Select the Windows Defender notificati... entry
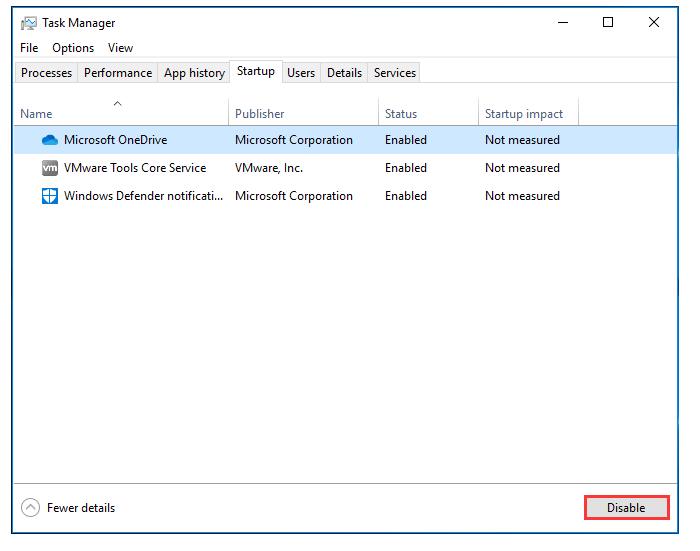This screenshot has width=700, height=551. click(x=143, y=196)
